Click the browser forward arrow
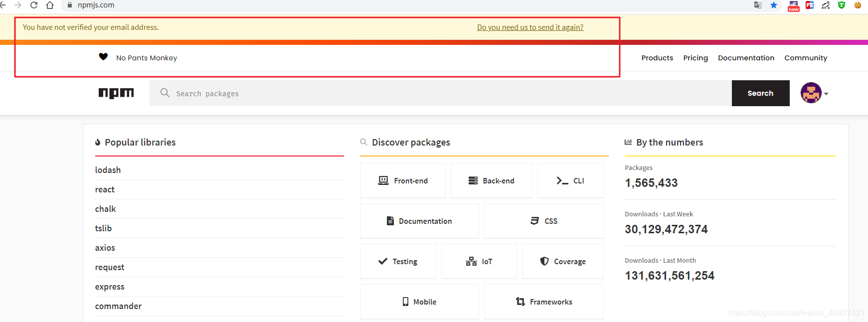 click(18, 5)
